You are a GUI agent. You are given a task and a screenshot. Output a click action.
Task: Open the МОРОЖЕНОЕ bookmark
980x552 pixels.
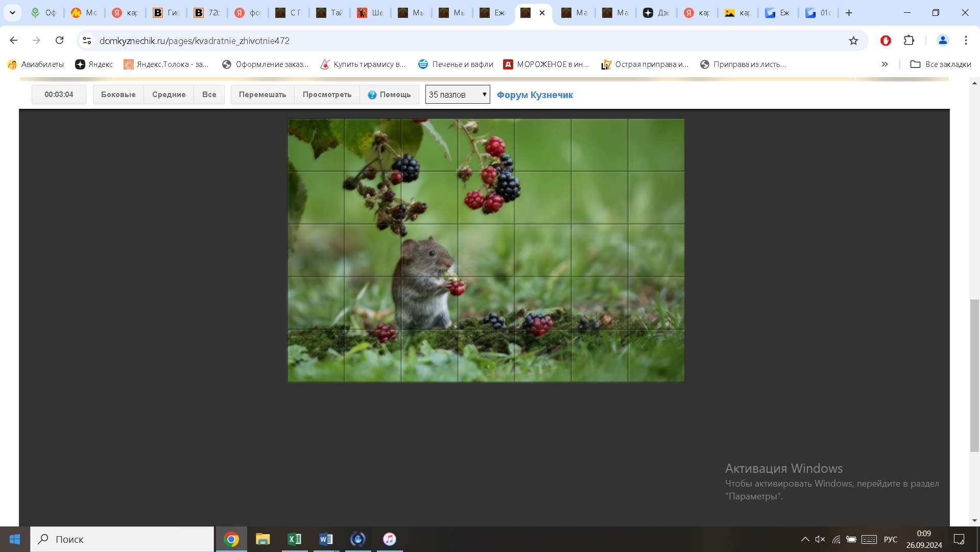click(546, 64)
